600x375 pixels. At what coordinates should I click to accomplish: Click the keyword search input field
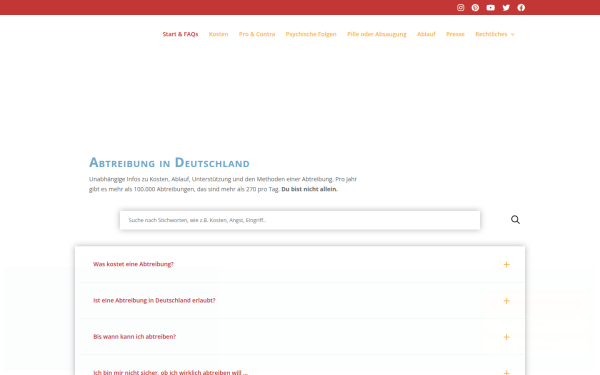(x=300, y=220)
